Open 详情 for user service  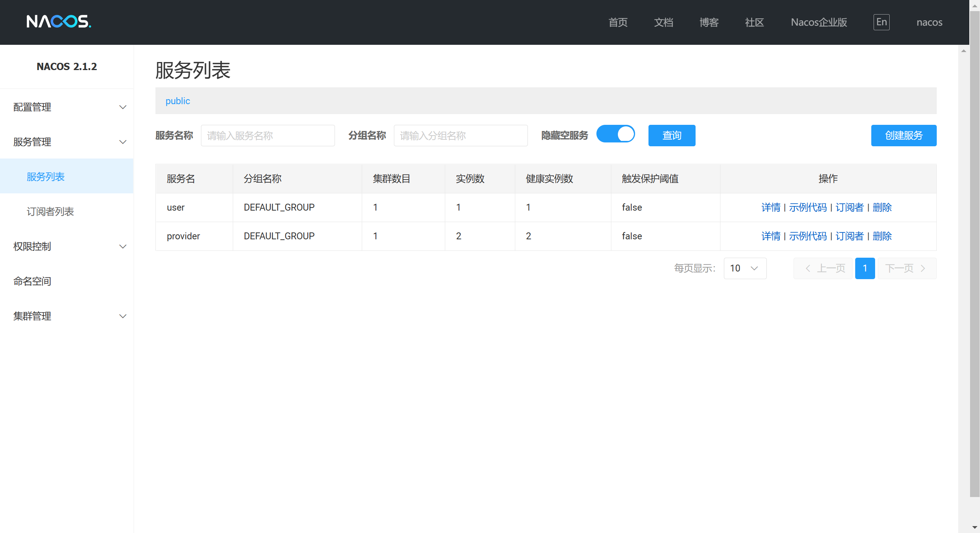click(x=771, y=208)
